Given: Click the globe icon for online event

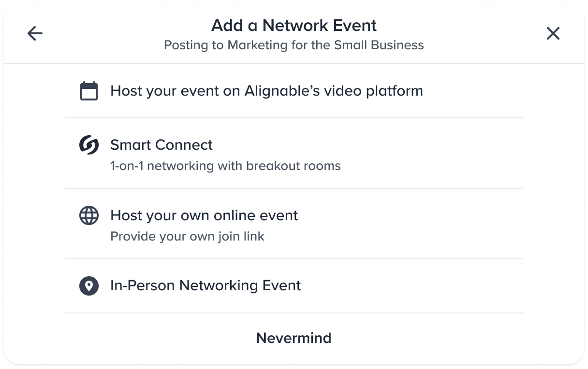Looking at the screenshot, I should coord(89,215).
